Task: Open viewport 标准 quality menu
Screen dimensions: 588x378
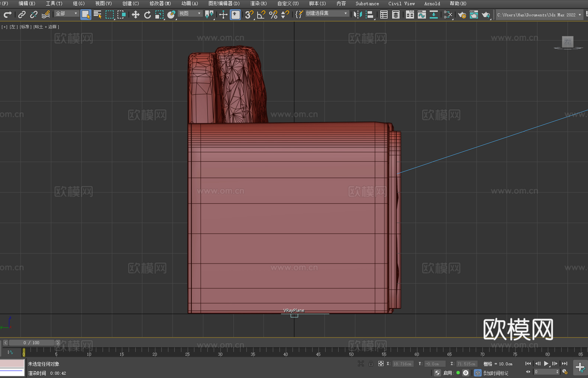Action: [25, 27]
